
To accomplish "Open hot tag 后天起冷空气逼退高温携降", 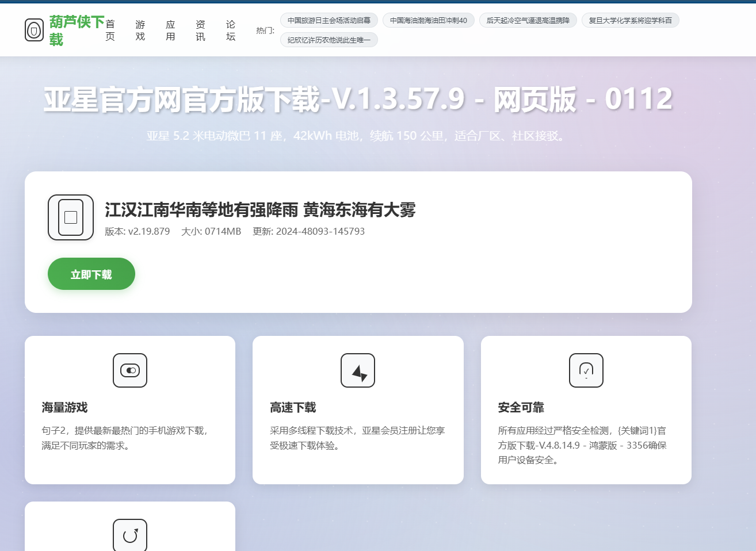I will [528, 20].
